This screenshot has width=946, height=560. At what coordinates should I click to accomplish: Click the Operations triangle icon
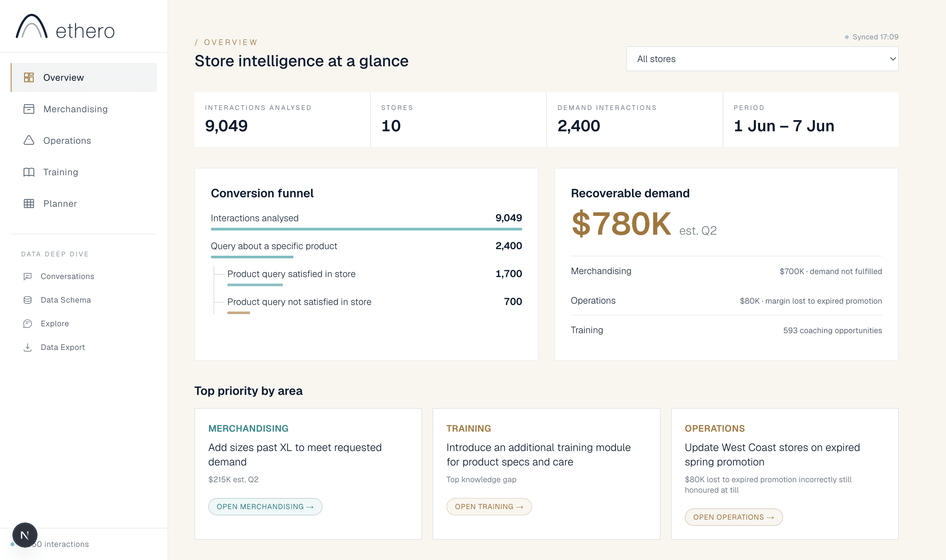29,140
